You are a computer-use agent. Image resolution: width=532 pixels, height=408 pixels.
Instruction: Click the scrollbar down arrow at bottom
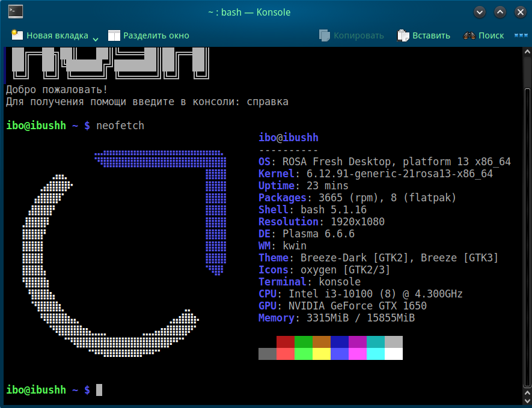[x=527, y=401]
